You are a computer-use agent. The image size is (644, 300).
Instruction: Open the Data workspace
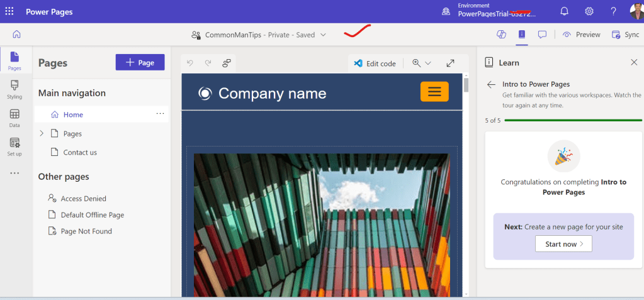[14, 118]
